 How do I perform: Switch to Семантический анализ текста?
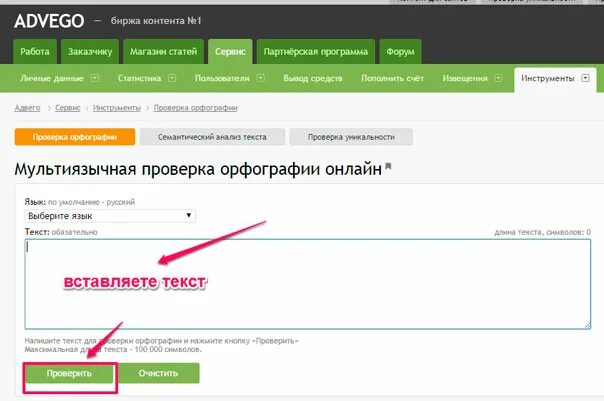click(212, 137)
